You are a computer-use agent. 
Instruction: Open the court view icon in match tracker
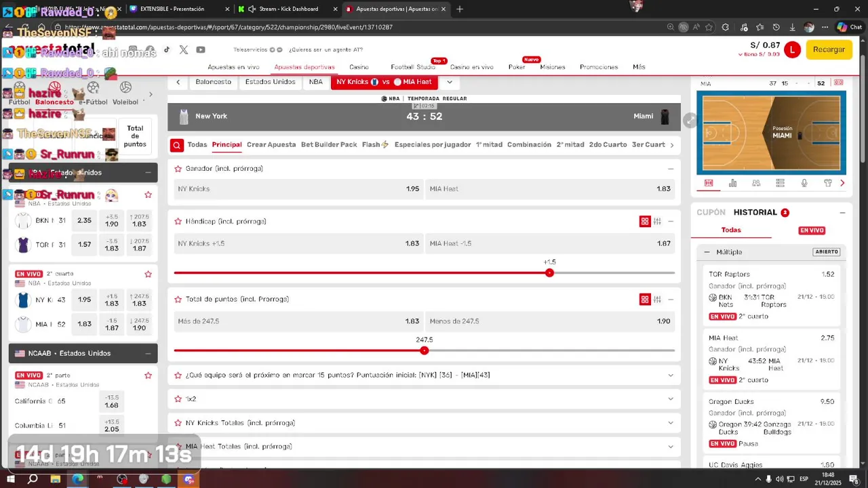[x=709, y=183]
